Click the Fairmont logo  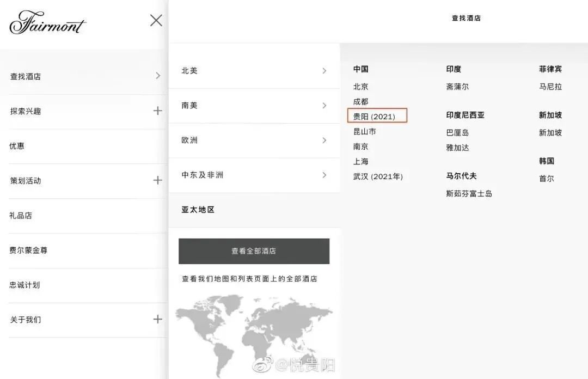point(47,22)
